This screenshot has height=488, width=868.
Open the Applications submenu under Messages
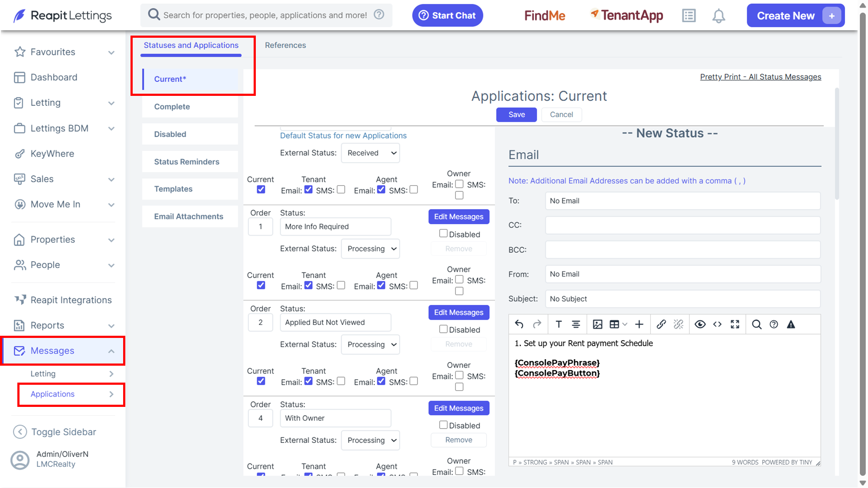pyautogui.click(x=72, y=394)
